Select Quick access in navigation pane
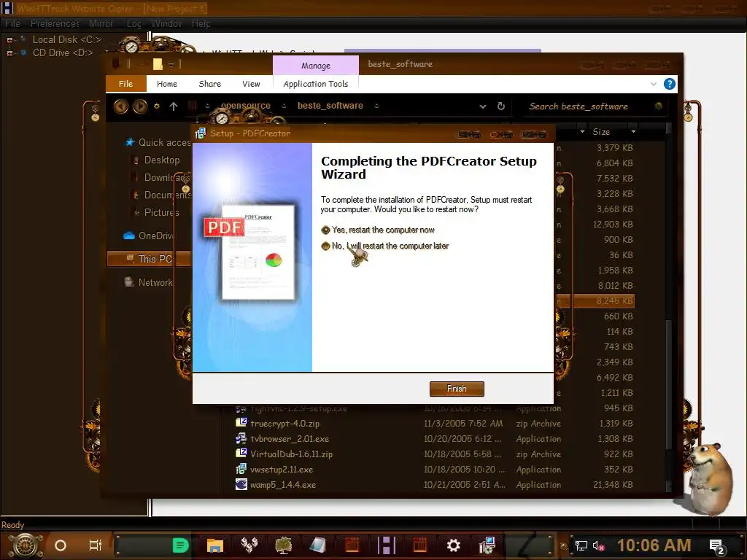This screenshot has width=747, height=560. 158,142
